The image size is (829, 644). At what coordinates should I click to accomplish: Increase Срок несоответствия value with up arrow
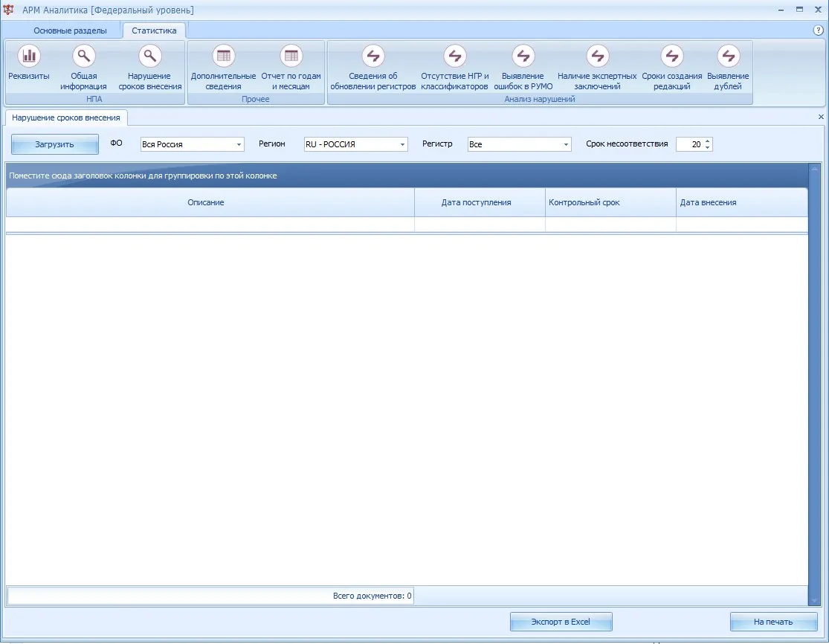pos(707,141)
